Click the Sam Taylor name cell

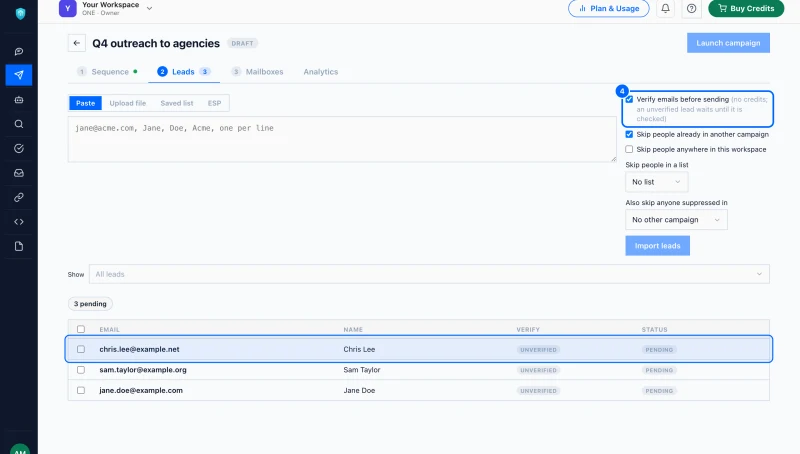click(x=362, y=370)
